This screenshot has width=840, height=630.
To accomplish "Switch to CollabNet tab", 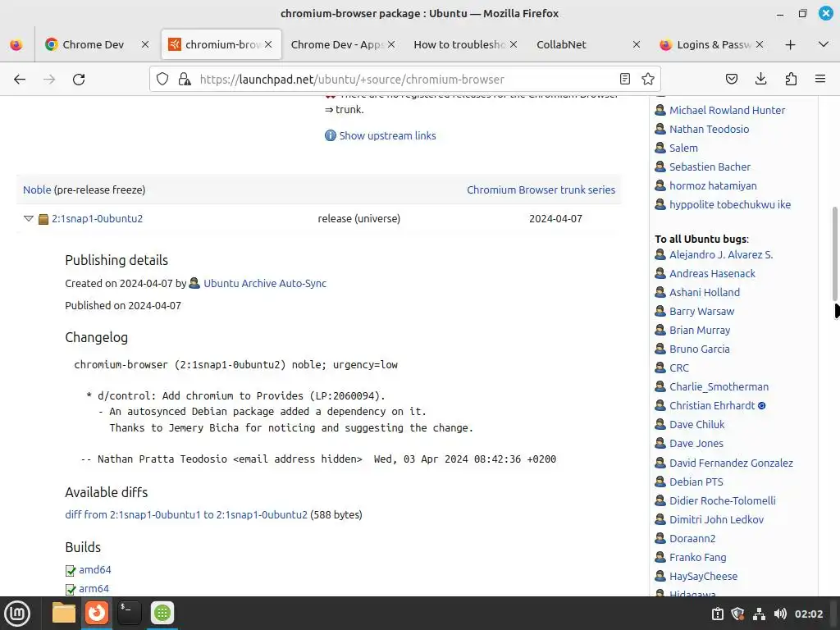I will pos(561,44).
